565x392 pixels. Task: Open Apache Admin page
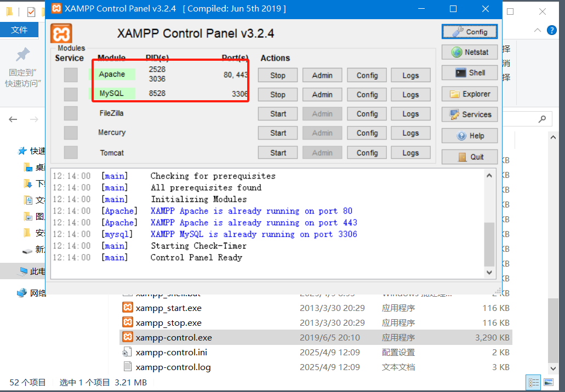click(x=322, y=75)
